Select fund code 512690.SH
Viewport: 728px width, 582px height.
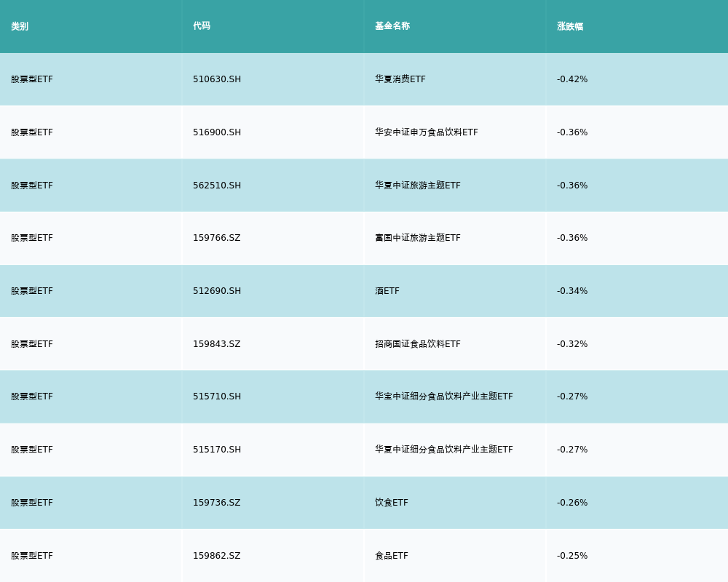217,291
